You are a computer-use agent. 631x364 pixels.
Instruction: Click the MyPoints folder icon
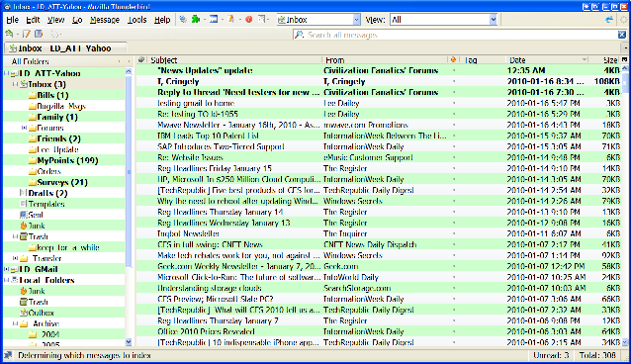point(33,160)
